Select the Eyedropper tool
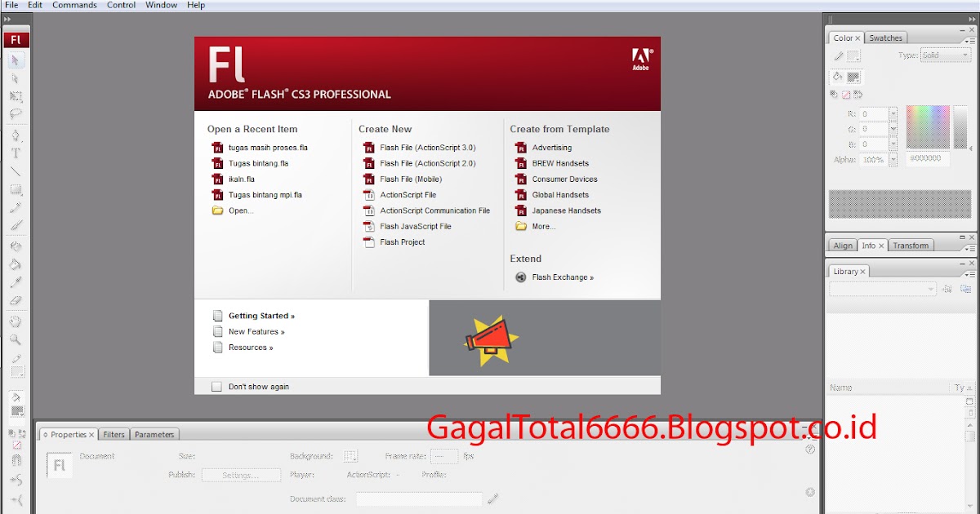 click(x=16, y=282)
